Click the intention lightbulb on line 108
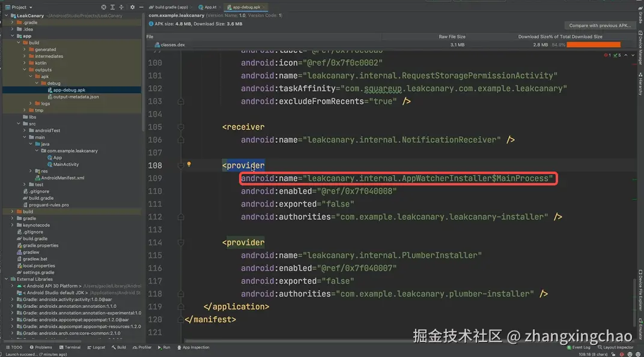 (189, 164)
